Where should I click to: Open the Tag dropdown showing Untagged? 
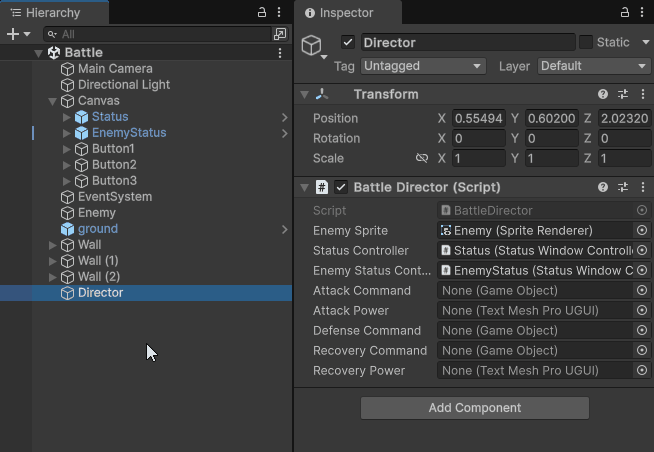pos(424,66)
